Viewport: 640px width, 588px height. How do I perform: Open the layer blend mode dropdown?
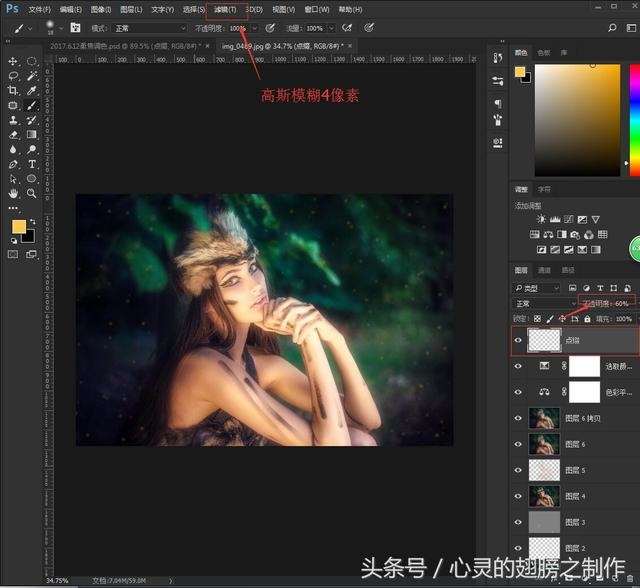545,304
